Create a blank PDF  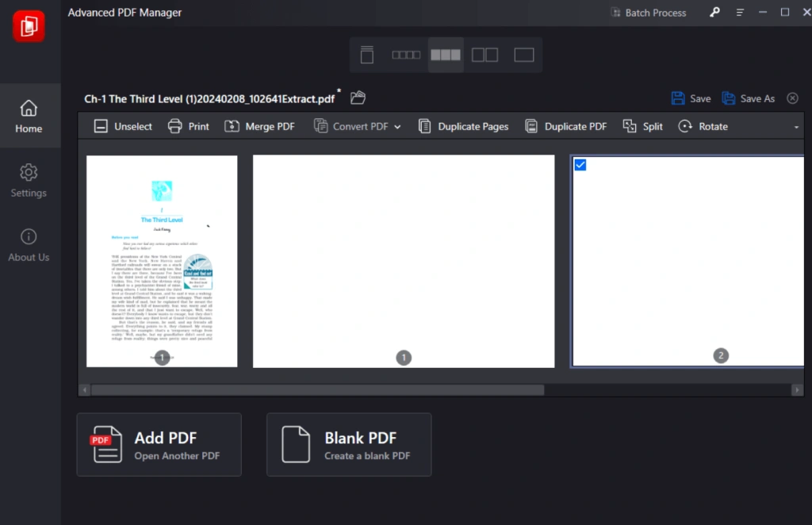(349, 445)
